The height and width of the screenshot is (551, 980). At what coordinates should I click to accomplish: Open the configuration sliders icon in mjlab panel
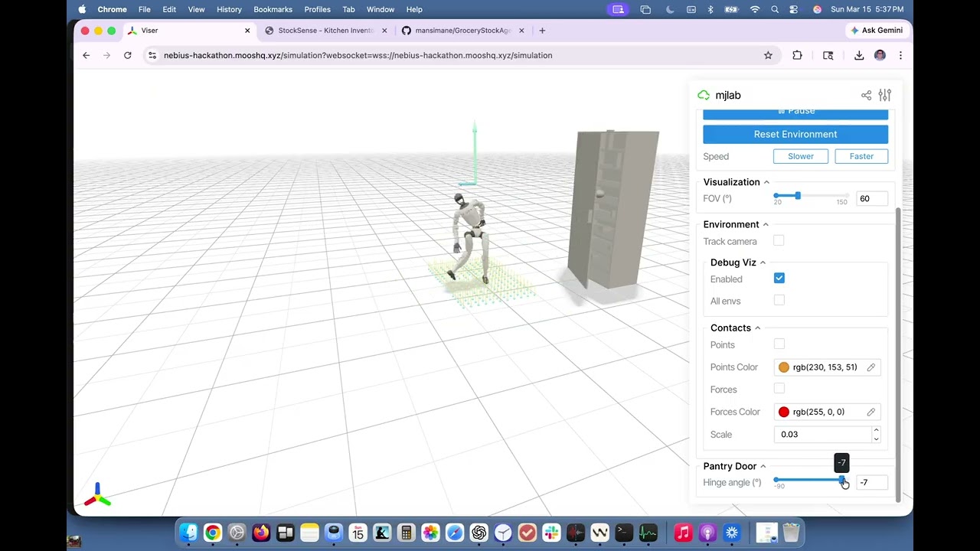pos(884,96)
